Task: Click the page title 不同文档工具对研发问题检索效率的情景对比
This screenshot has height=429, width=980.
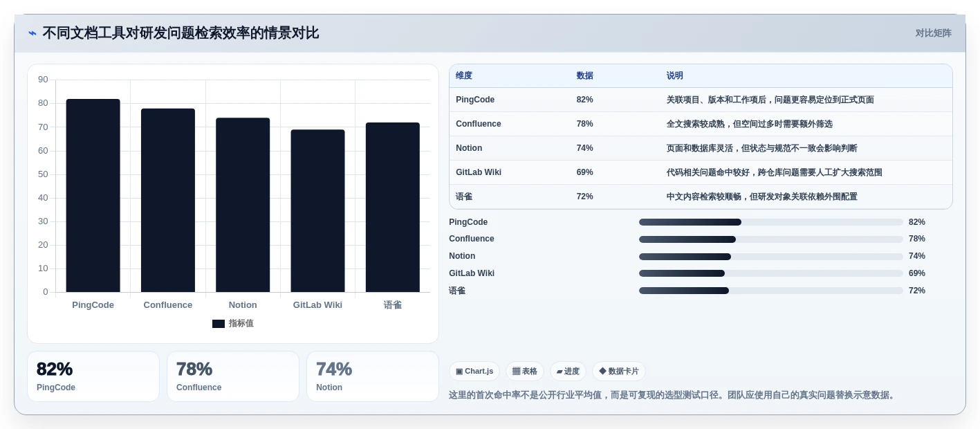Action: coord(181,33)
